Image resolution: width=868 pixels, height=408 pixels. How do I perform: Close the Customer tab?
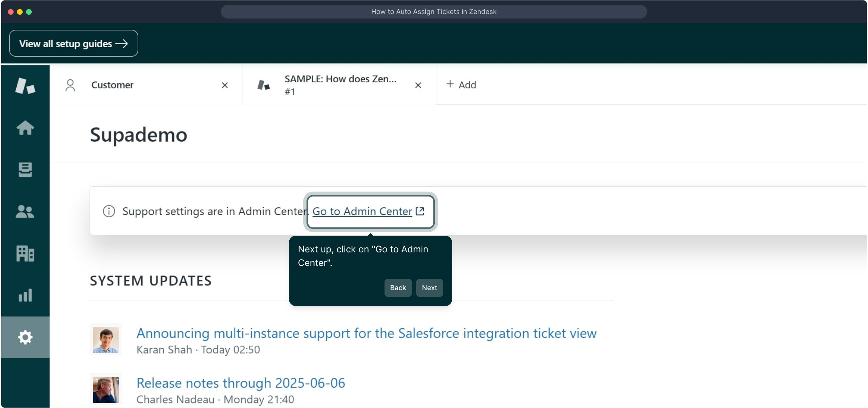pos(225,85)
